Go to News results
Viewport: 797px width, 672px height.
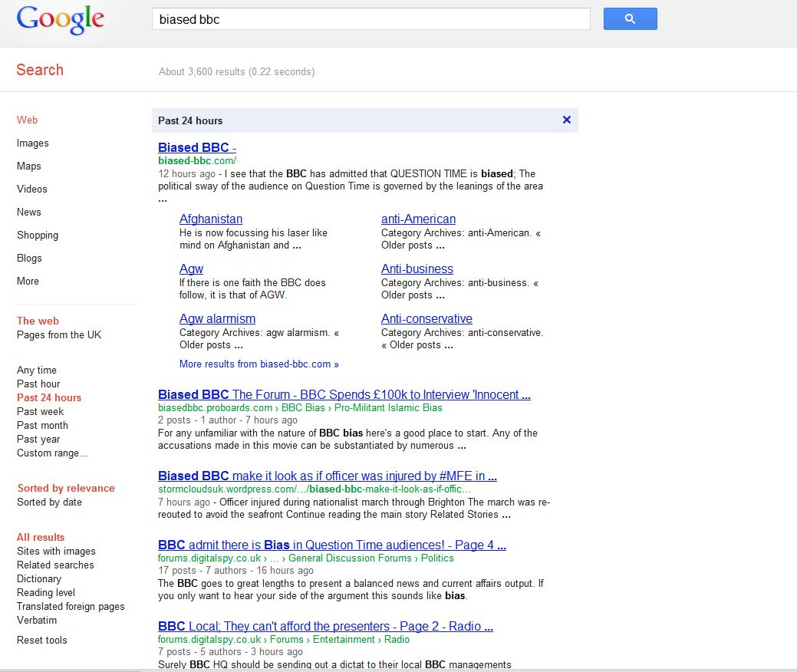29,212
